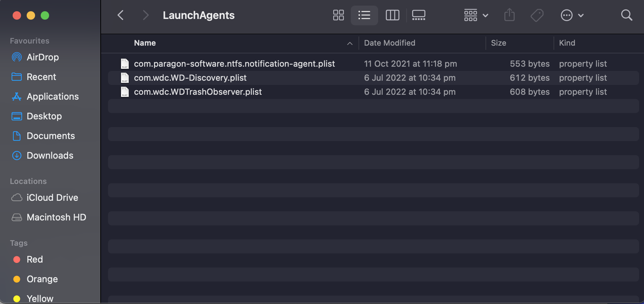This screenshot has width=644, height=304.
Task: Sort files by Size column
Action: click(x=498, y=43)
